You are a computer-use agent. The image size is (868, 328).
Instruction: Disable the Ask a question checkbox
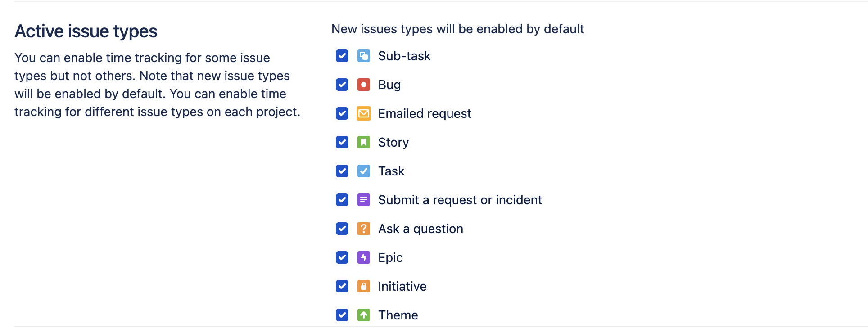click(342, 229)
